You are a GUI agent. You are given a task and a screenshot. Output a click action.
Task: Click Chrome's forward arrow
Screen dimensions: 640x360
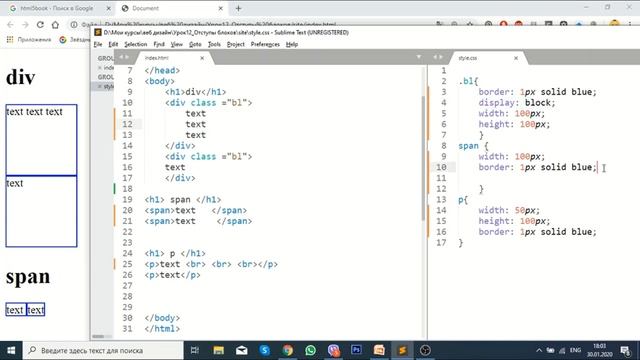(x=25, y=25)
